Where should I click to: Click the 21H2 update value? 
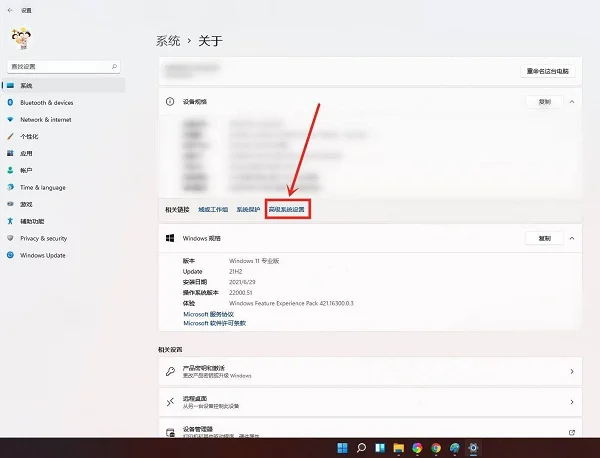[235, 272]
